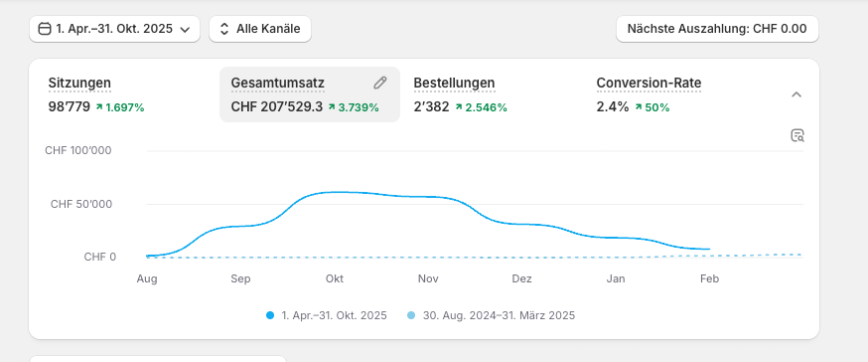Image resolution: width=868 pixels, height=362 pixels.
Task: Click the dark blue legend color dot
Action: (270, 315)
